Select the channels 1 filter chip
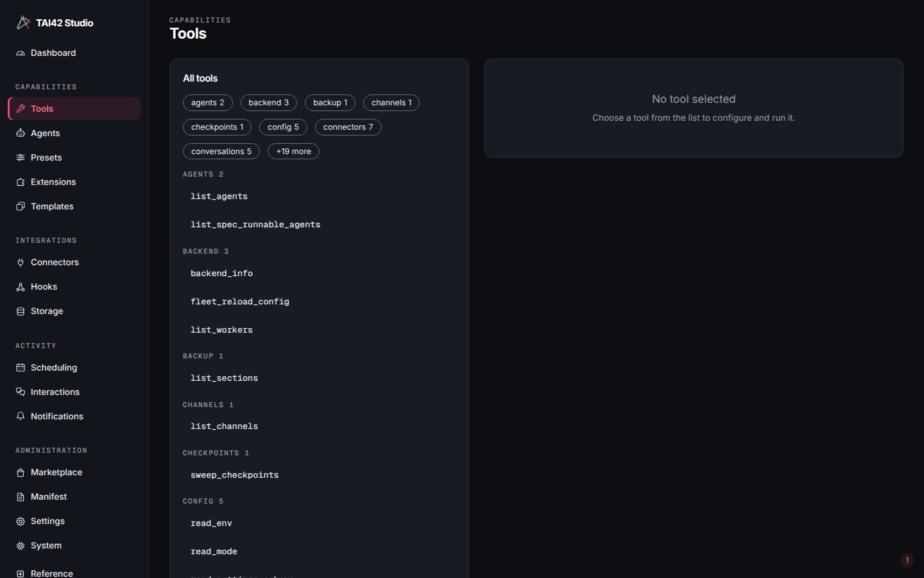 pyautogui.click(x=391, y=103)
